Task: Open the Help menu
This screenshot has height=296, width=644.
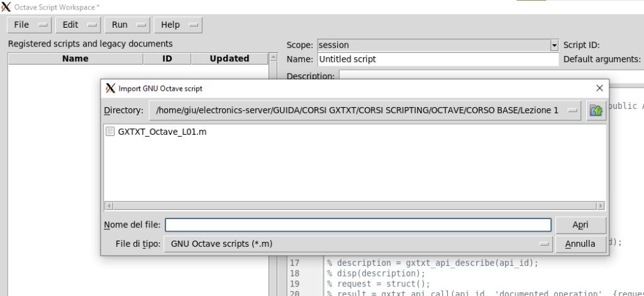Action: coord(178,25)
